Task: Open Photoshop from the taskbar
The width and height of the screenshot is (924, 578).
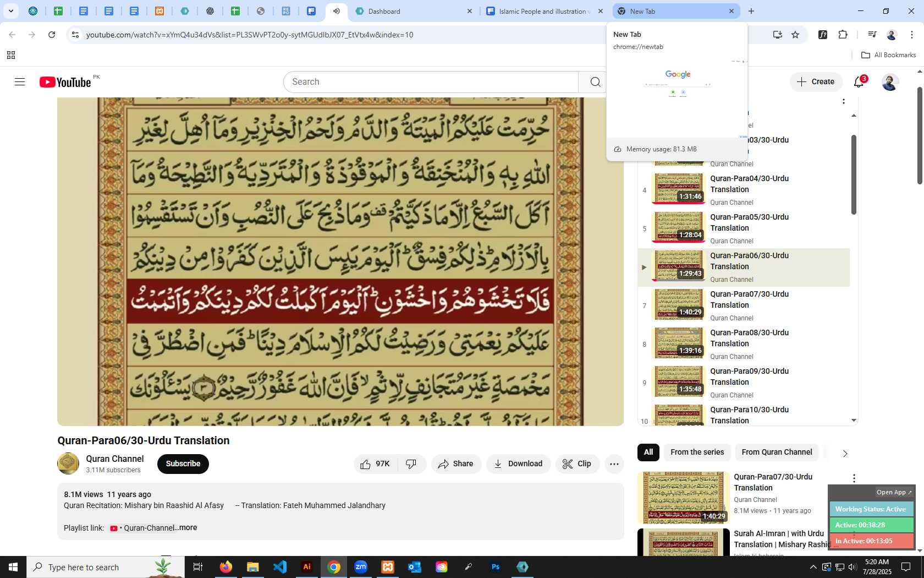Action: tap(496, 567)
